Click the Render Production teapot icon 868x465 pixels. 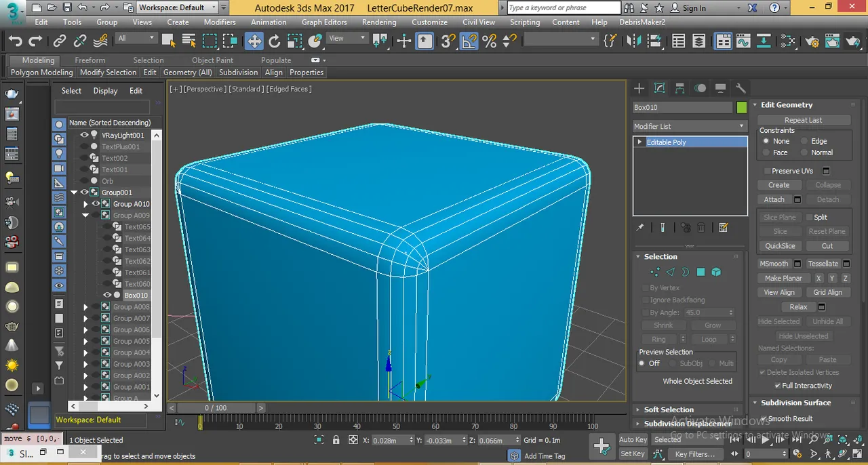(852, 41)
